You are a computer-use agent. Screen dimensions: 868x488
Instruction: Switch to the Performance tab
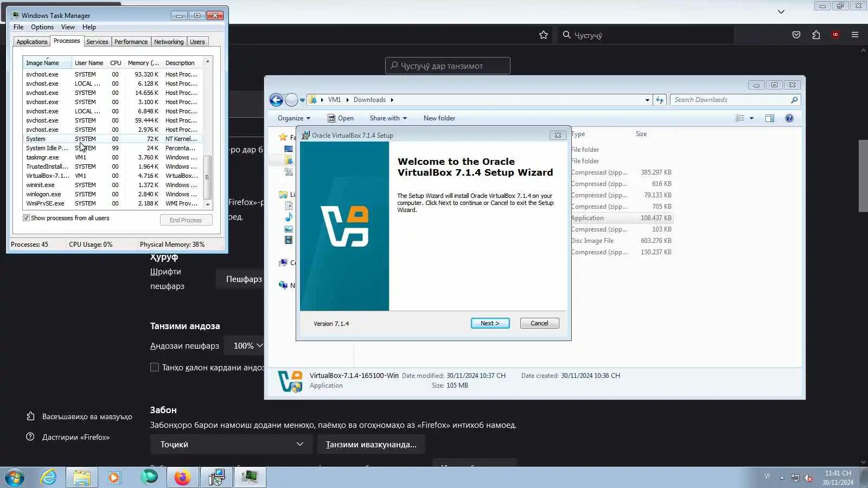pyautogui.click(x=131, y=42)
